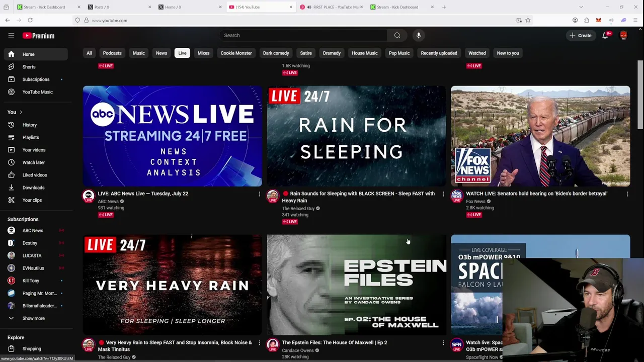Click the YouTube Premium logo
This screenshot has width=644, height=362.
point(38,36)
